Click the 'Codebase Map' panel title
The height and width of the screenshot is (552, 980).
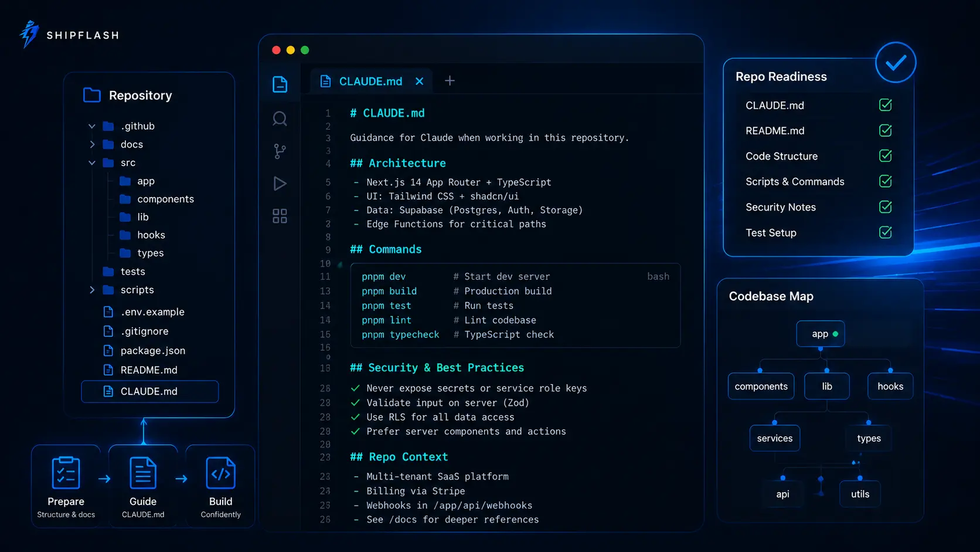pos(771,296)
